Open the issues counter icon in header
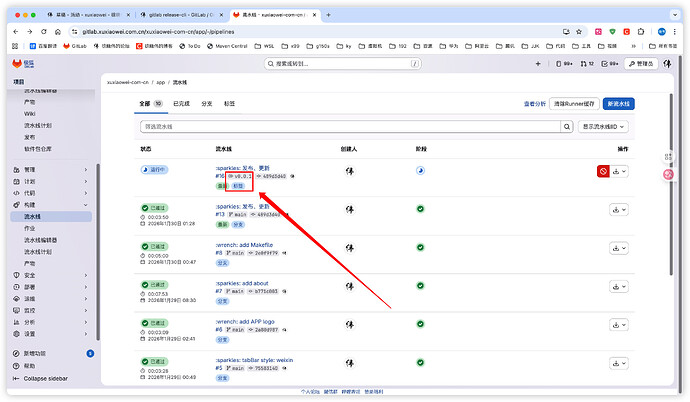Viewport: 690px width, 402px height. (x=557, y=63)
